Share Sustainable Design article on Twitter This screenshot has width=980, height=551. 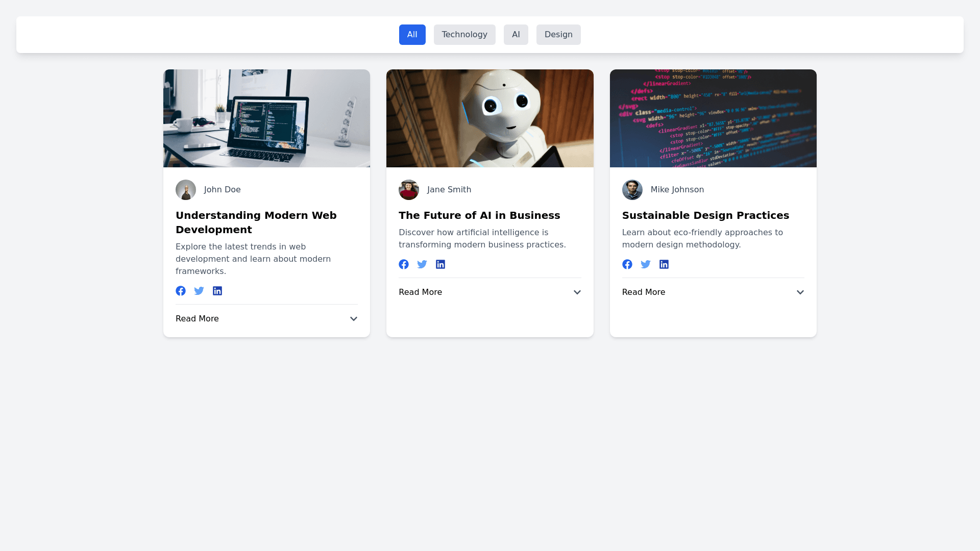pos(646,264)
